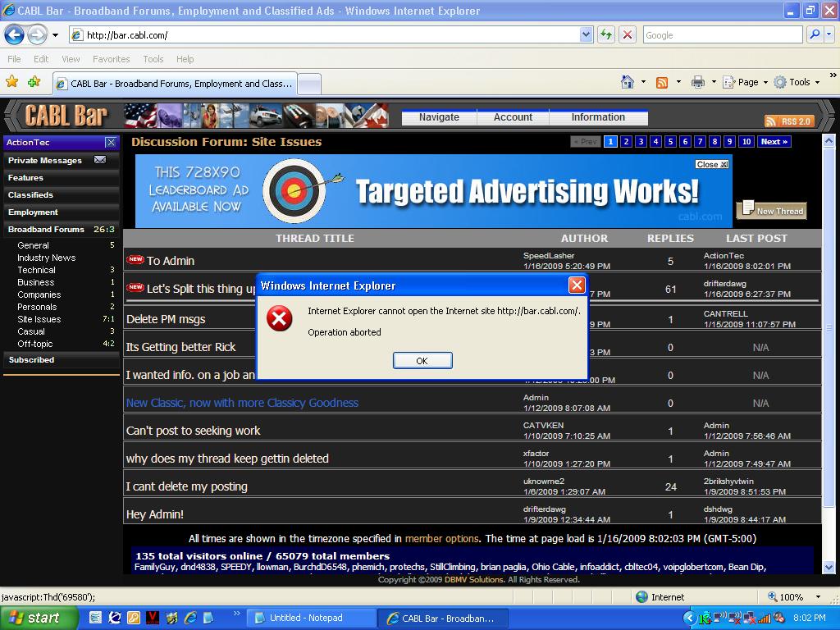Open the 'Hey Admin!' thread
This screenshot has width=840, height=630.
(155, 514)
